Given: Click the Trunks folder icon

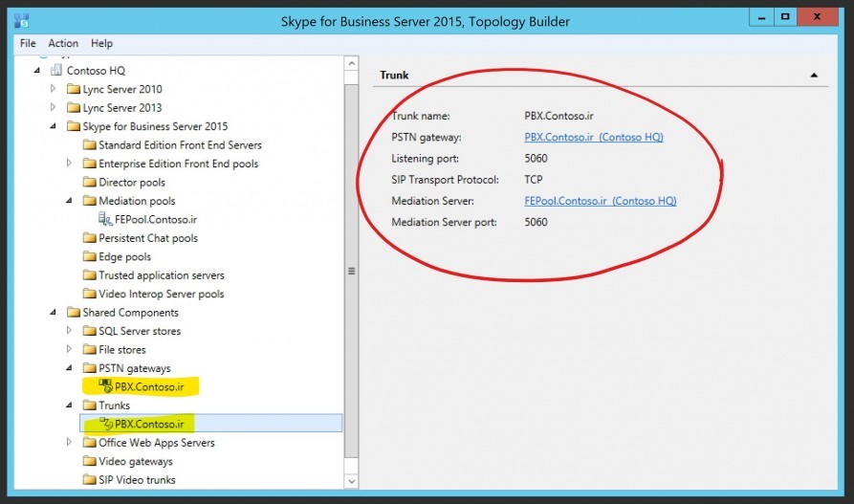Looking at the screenshot, I should (89, 405).
